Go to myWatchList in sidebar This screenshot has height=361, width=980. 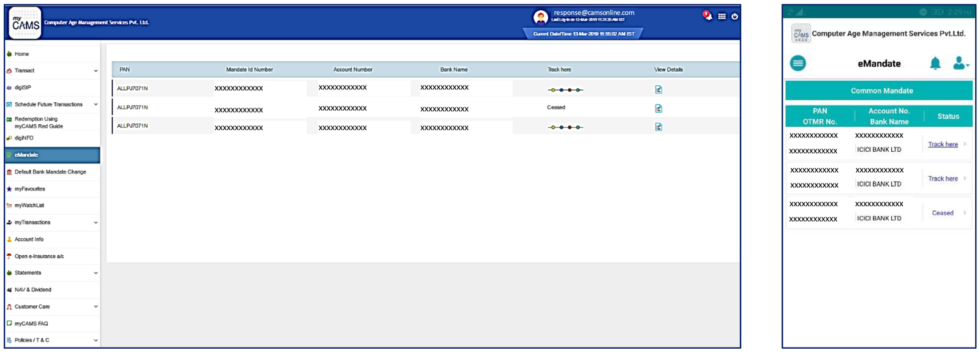29,206
